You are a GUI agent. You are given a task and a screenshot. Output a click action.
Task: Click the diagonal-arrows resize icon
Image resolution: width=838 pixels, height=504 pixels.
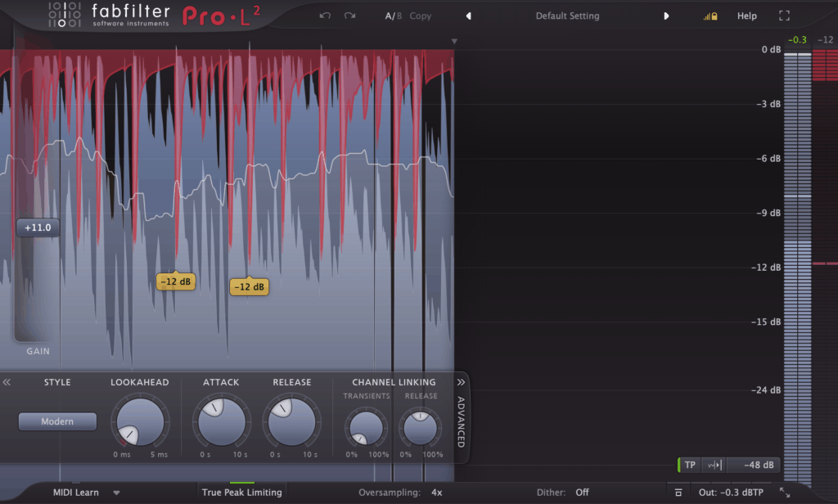[785, 493]
